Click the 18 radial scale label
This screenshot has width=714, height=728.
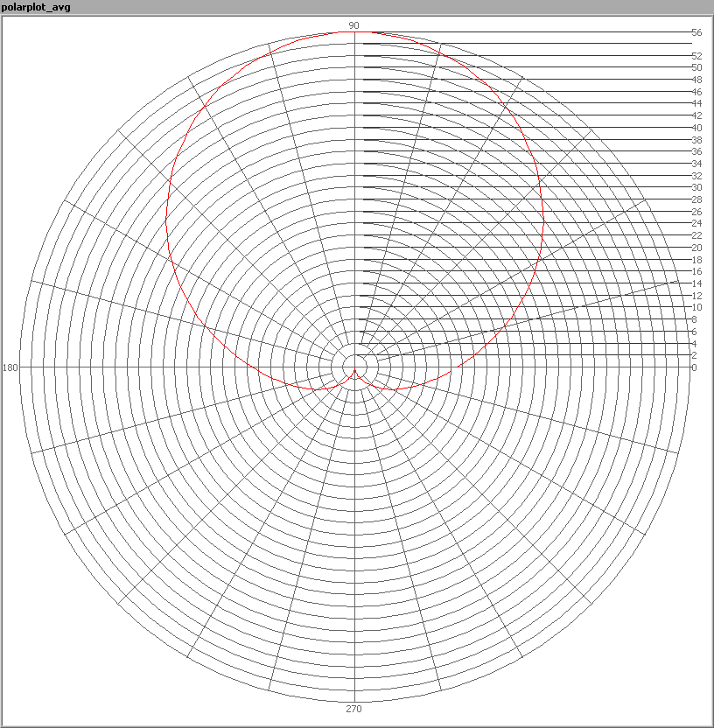[x=696, y=260]
